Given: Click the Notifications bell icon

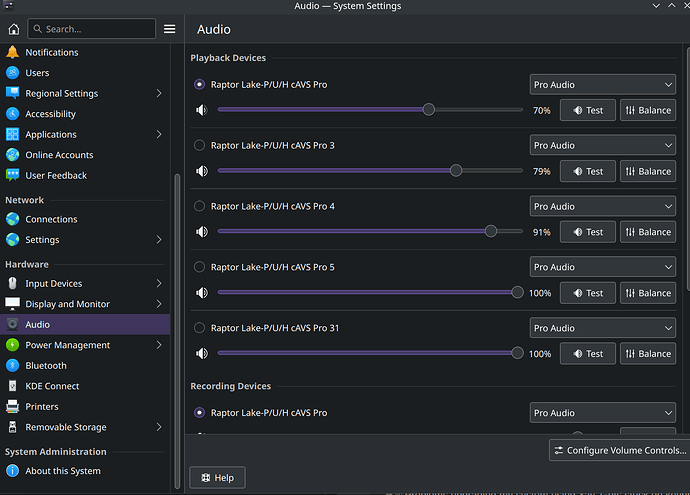Looking at the screenshot, I should [12, 52].
